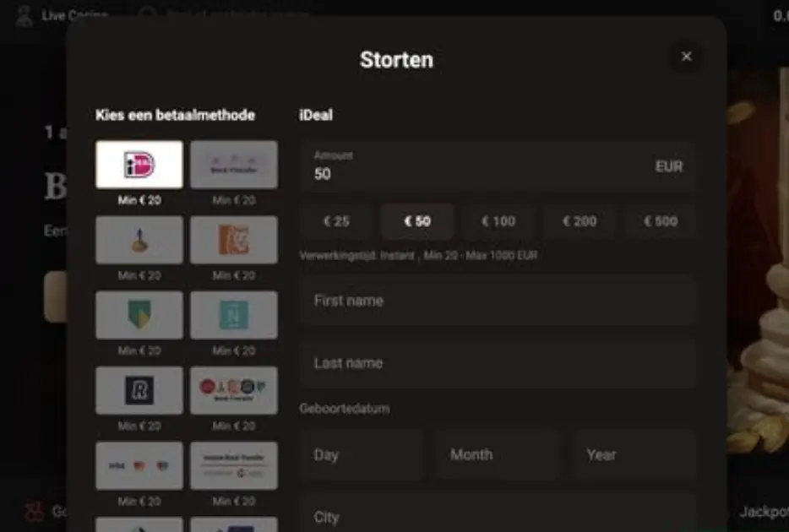Choose the Instant Bank Transfer tile
The width and height of the screenshot is (789, 532).
(x=233, y=465)
